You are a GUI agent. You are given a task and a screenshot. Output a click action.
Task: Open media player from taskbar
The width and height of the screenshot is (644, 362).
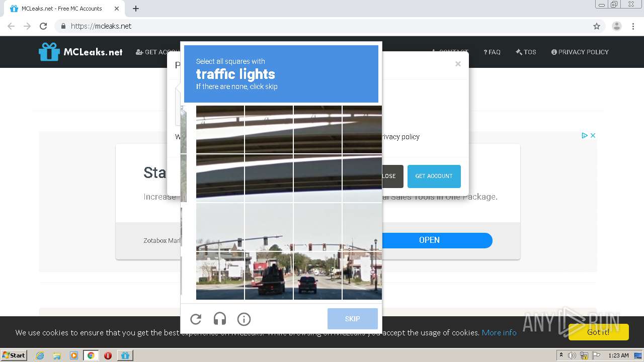click(74, 355)
